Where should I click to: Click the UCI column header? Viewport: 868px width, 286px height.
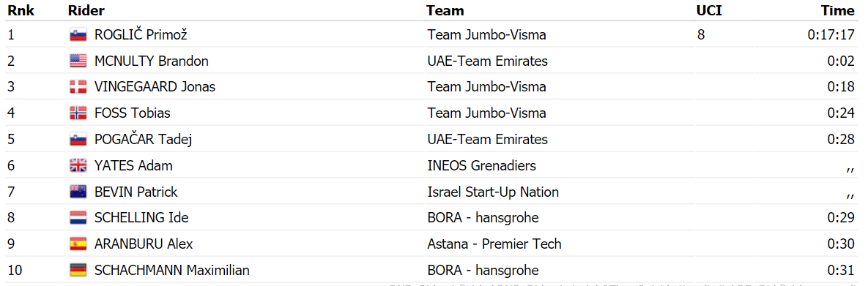[709, 10]
